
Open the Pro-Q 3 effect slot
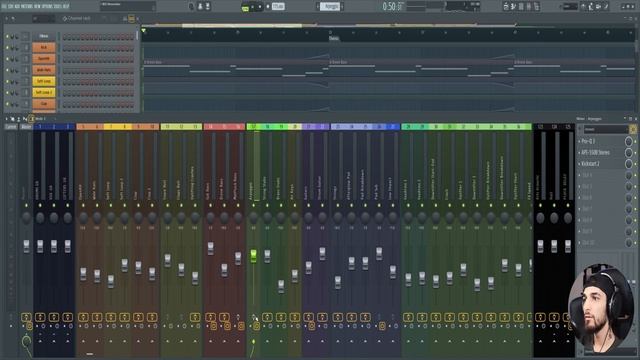589,141
